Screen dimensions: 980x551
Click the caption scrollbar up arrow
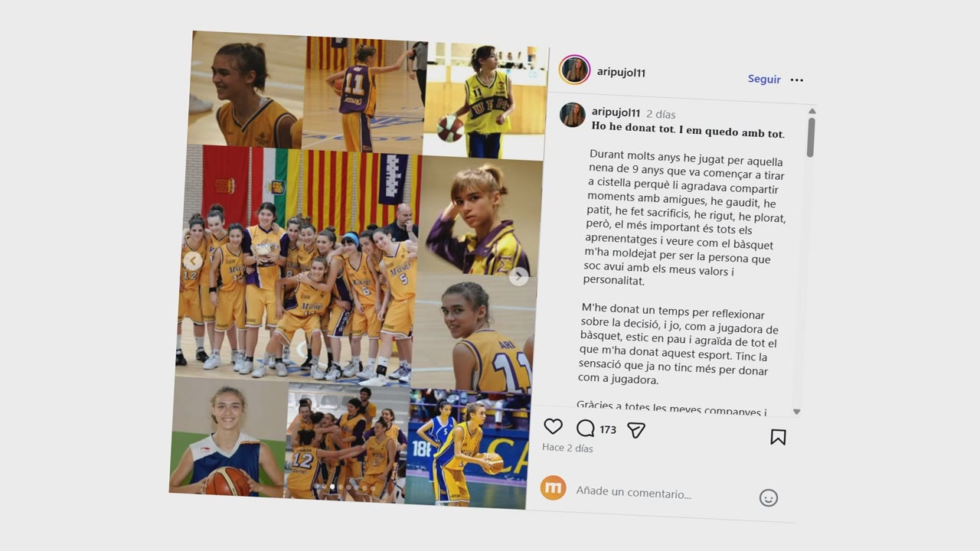pos(812,112)
